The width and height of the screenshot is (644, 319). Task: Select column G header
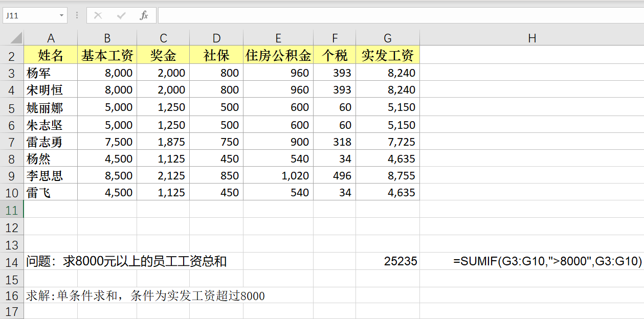click(x=388, y=38)
